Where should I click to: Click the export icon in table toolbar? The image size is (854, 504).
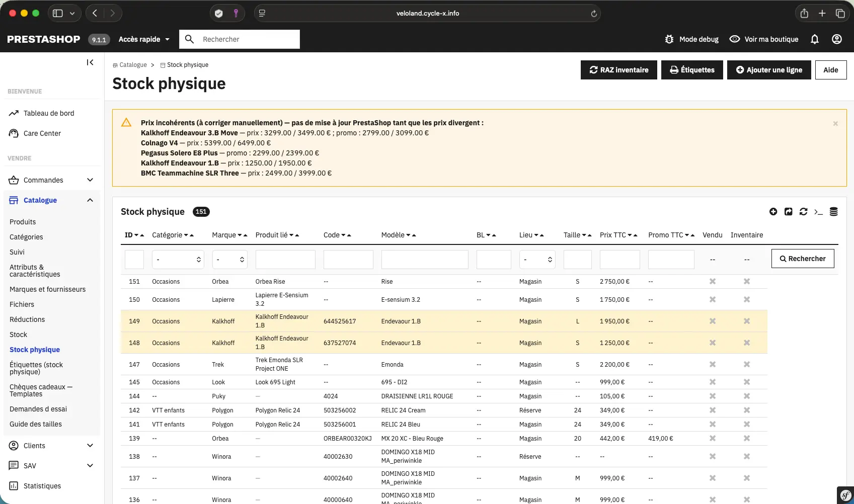coord(789,212)
